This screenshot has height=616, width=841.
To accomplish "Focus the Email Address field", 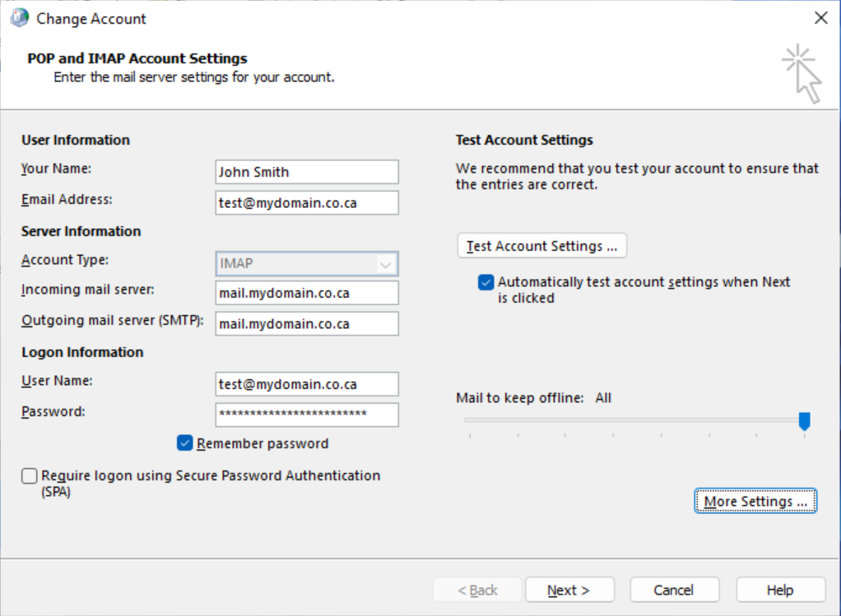I will (307, 202).
